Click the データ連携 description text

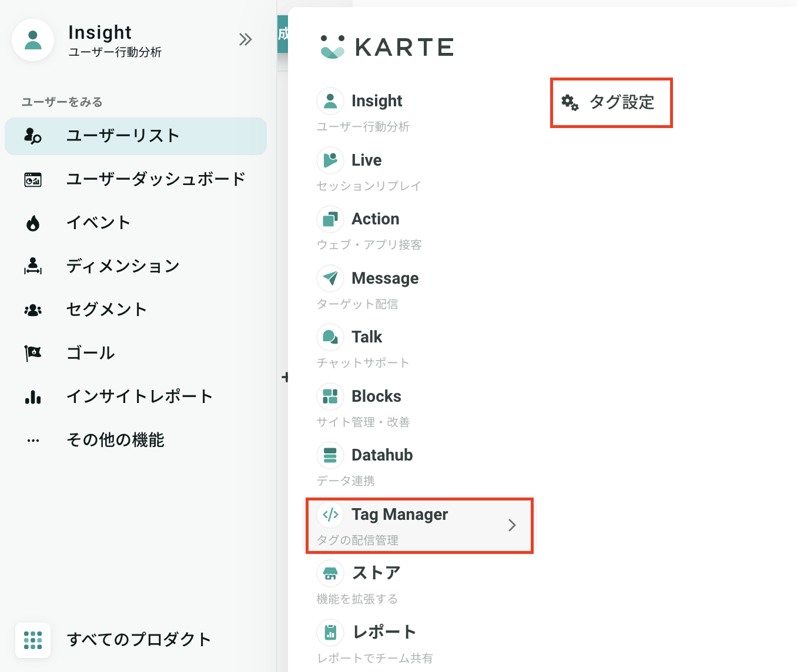346,481
